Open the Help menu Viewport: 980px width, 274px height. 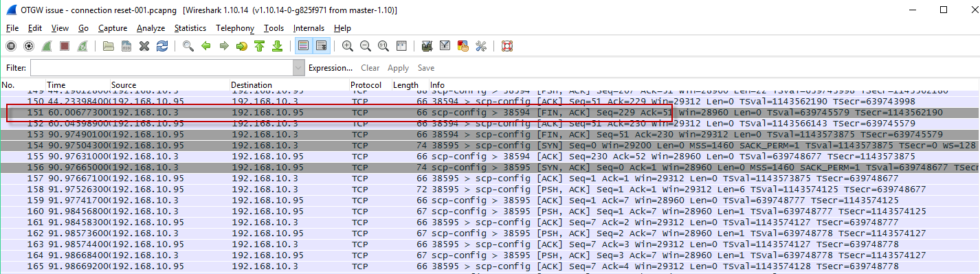tap(342, 28)
